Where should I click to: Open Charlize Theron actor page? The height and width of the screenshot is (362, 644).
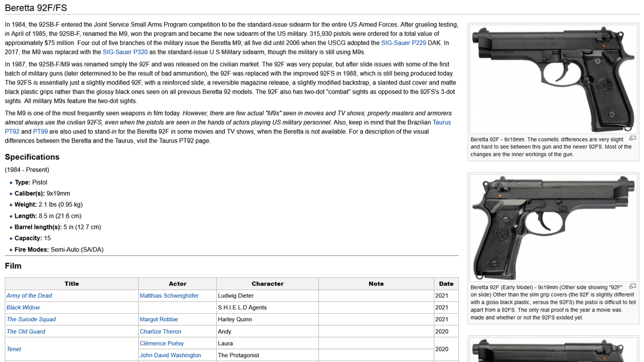160,331
